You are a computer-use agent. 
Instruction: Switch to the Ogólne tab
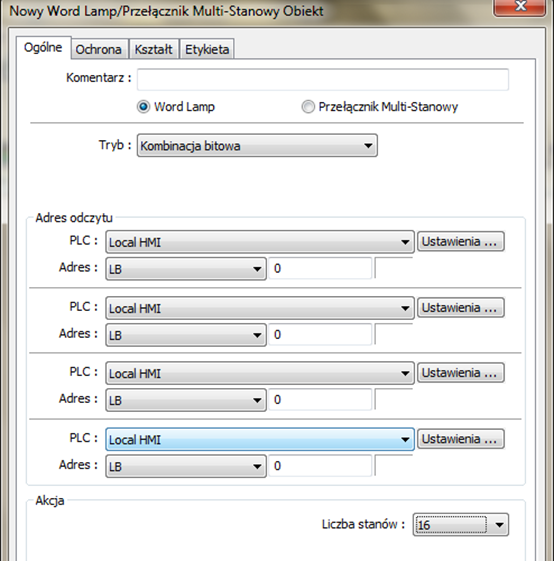coord(43,48)
